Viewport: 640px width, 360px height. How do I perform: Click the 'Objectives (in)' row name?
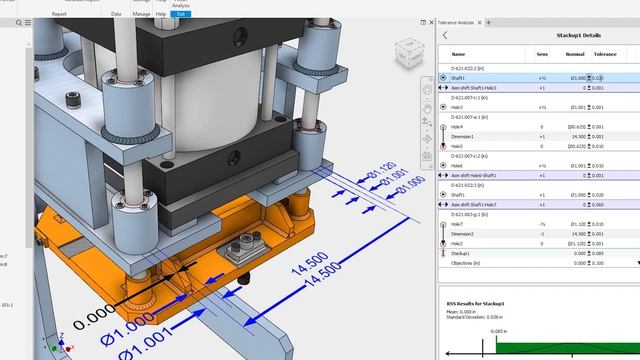pos(465,263)
